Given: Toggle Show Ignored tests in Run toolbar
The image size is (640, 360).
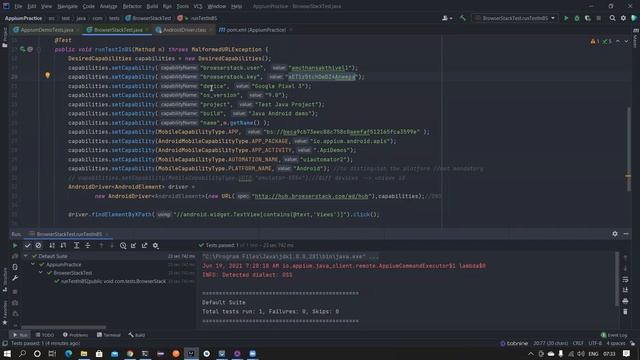Looking at the screenshot, I should (38, 246).
